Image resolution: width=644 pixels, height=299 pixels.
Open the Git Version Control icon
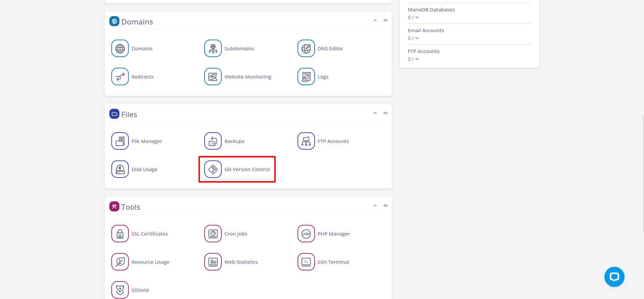pyautogui.click(x=213, y=169)
